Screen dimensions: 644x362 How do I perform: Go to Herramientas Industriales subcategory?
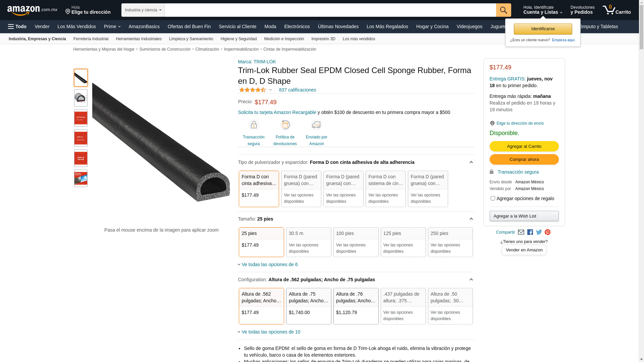coord(139,39)
